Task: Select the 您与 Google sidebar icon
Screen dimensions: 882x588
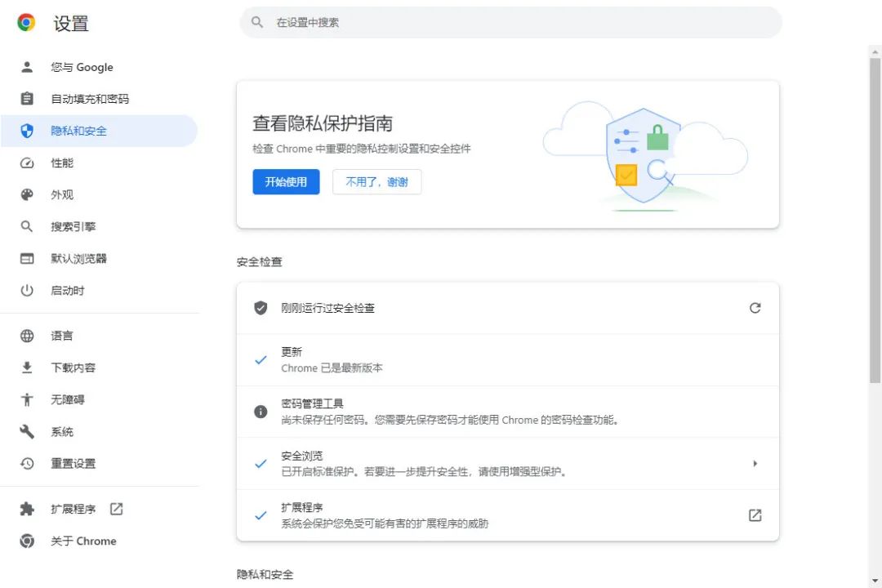Action: [x=26, y=67]
